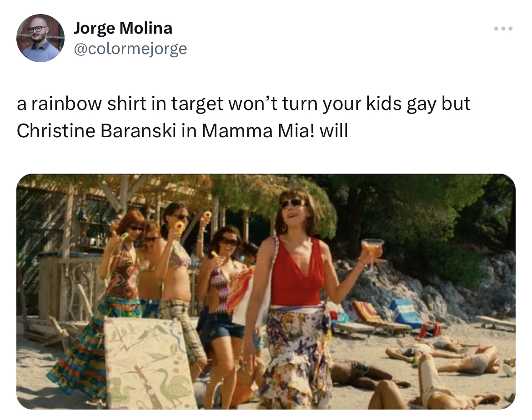Click Jorge Molina's profile avatar
This screenshot has width=532, height=420.
[40, 38]
